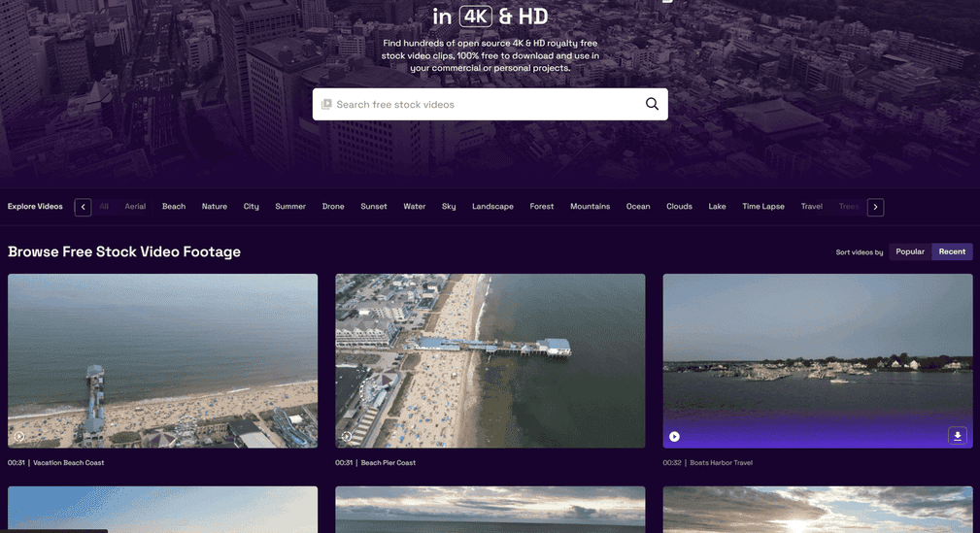Choose the Ocean category
The width and height of the screenshot is (980, 533).
638,206
